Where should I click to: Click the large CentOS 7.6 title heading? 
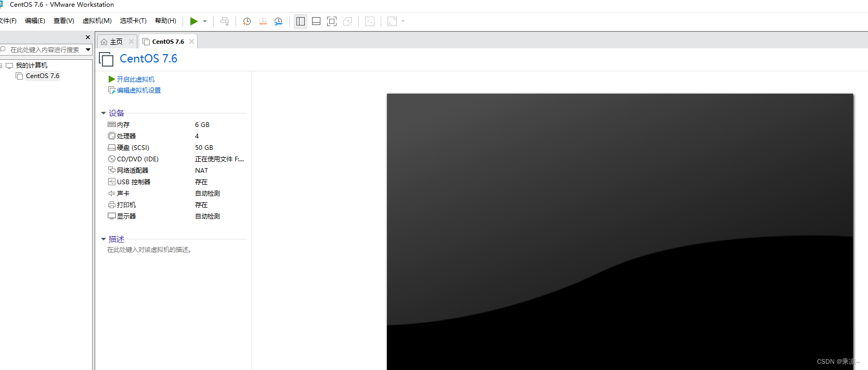(148, 59)
